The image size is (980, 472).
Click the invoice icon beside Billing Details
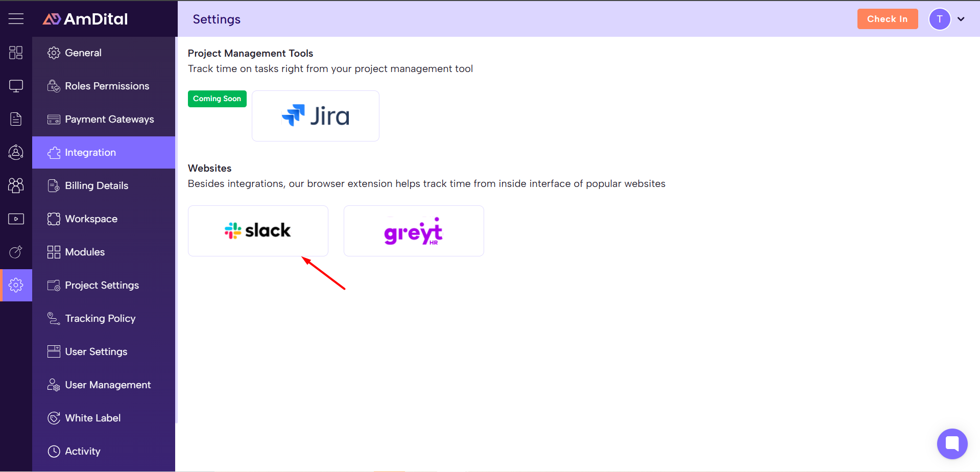[x=54, y=185]
